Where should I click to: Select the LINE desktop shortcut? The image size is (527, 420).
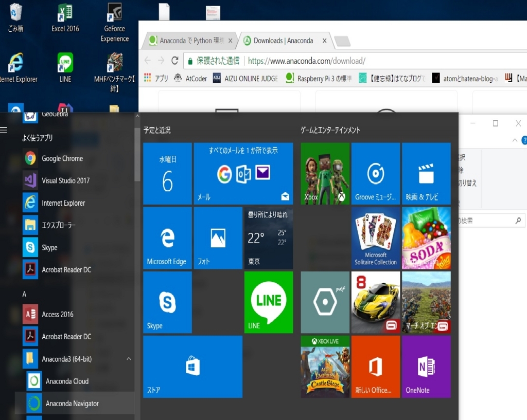[65, 67]
